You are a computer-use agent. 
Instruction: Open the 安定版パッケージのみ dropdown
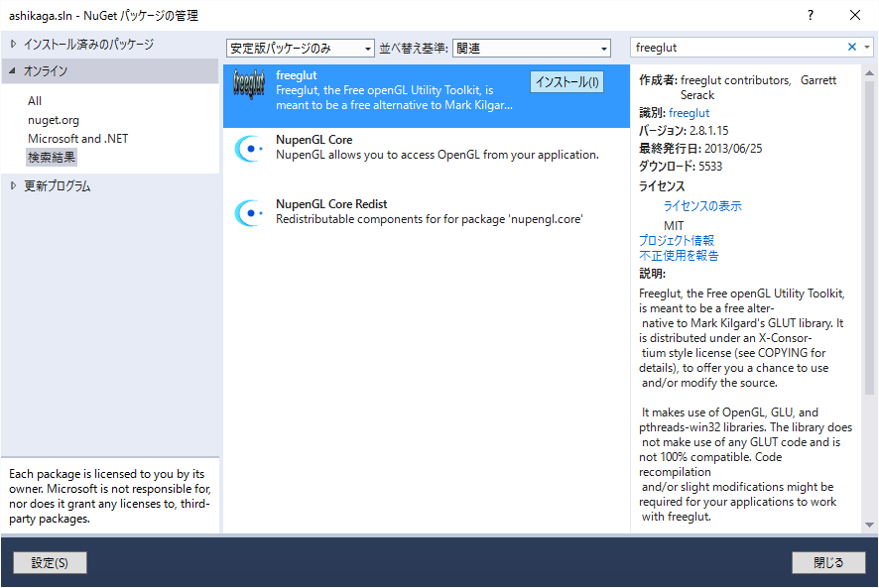tap(301, 49)
